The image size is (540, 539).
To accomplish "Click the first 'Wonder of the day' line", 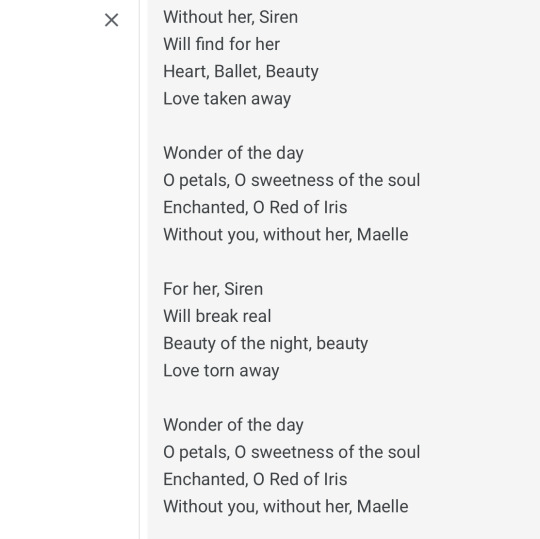I will tap(233, 153).
